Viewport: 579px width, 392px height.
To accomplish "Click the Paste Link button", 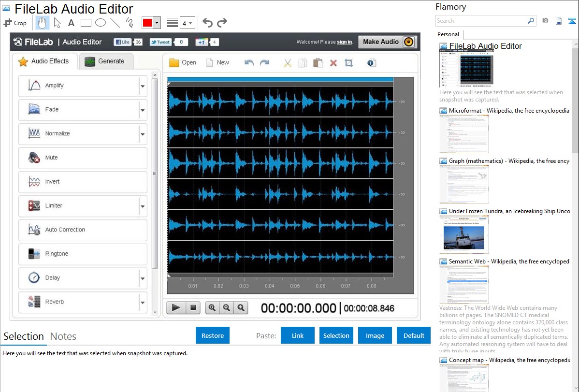I will [x=298, y=335].
